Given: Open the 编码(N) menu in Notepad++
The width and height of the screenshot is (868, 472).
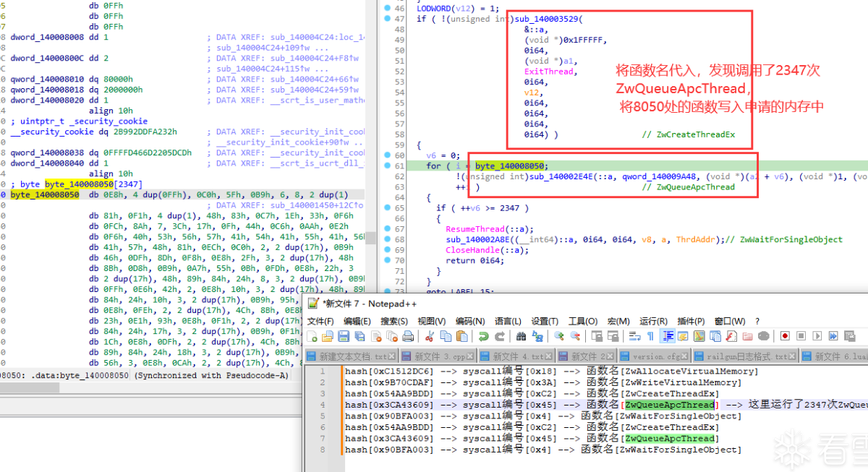Looking at the screenshot, I should click(469, 321).
